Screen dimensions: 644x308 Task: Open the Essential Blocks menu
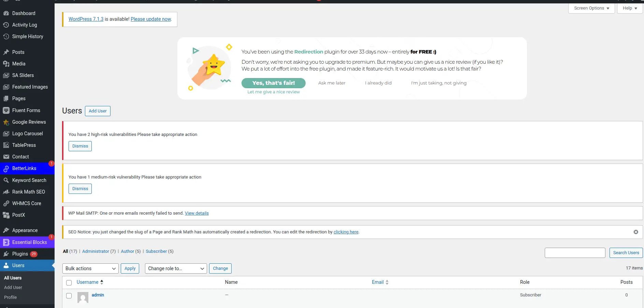pyautogui.click(x=27, y=242)
